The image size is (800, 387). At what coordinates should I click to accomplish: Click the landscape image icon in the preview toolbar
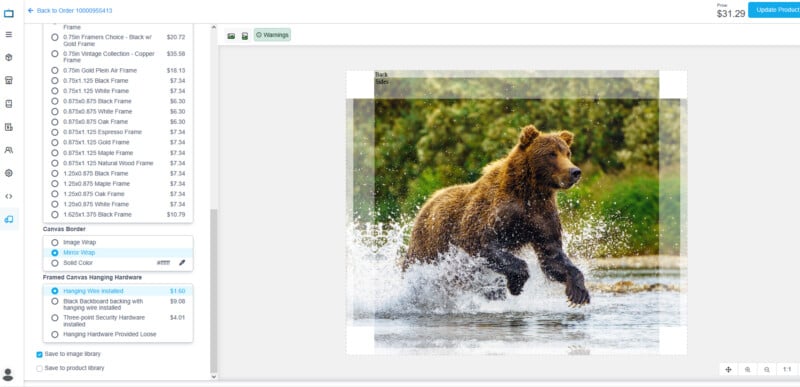[231, 36]
